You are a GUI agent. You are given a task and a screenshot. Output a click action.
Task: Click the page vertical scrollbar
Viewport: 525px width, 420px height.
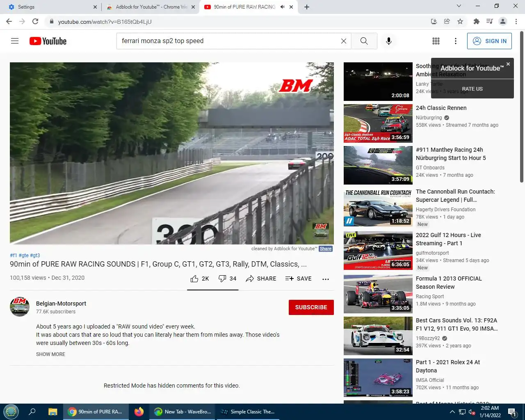click(522, 107)
